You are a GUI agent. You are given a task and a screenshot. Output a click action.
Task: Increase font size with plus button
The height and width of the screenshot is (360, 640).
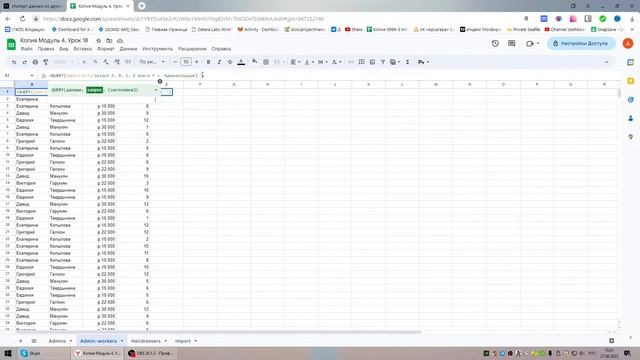(197, 62)
